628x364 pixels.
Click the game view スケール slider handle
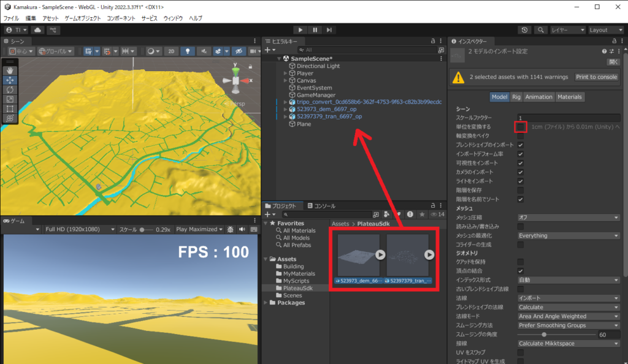pos(142,230)
